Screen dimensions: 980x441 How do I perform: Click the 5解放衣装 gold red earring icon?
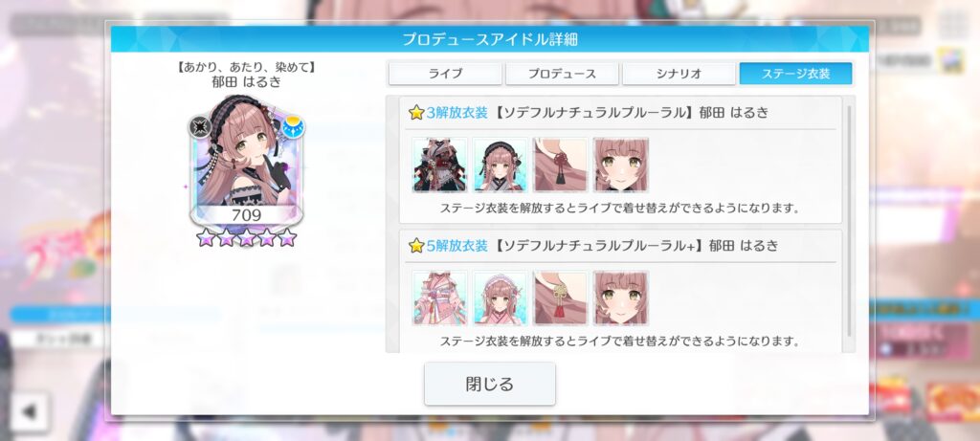[561, 298]
